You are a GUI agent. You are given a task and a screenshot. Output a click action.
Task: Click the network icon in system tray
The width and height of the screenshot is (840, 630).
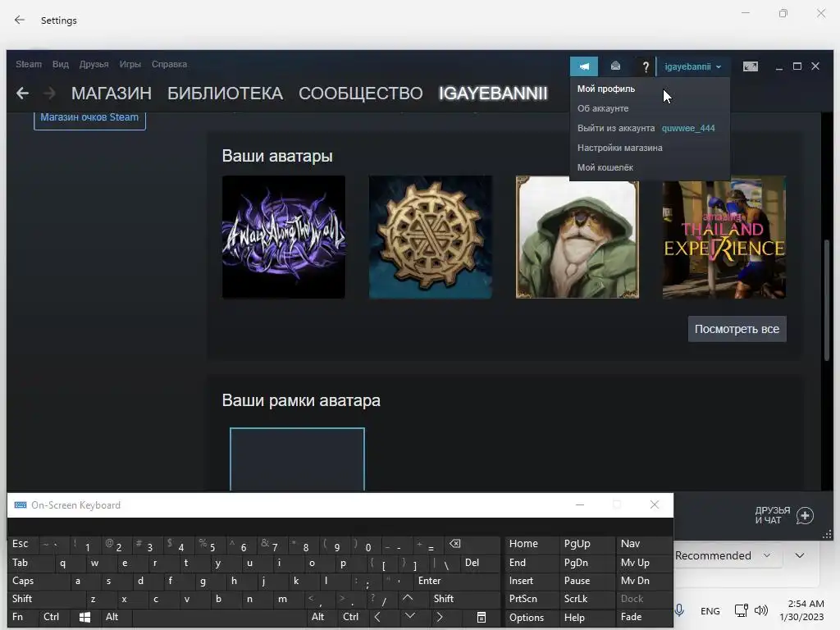[742, 610]
